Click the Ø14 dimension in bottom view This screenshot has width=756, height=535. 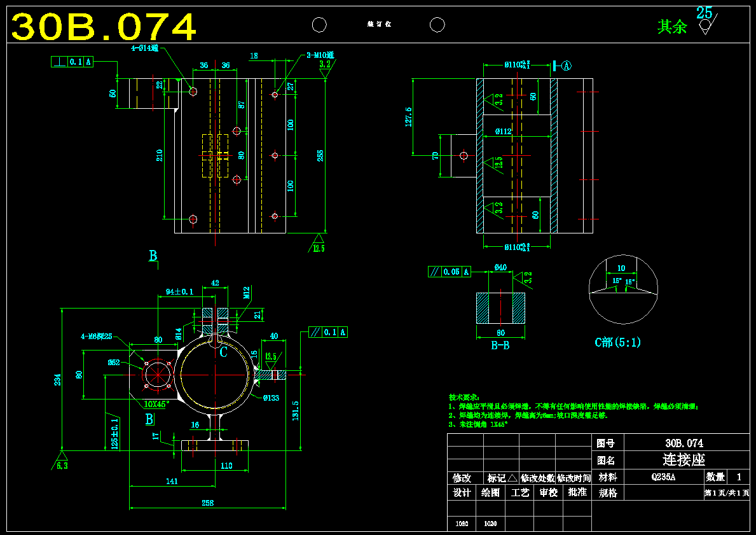(179, 333)
